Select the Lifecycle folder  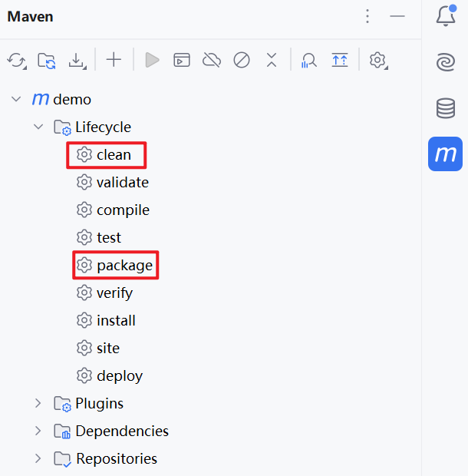93,127
